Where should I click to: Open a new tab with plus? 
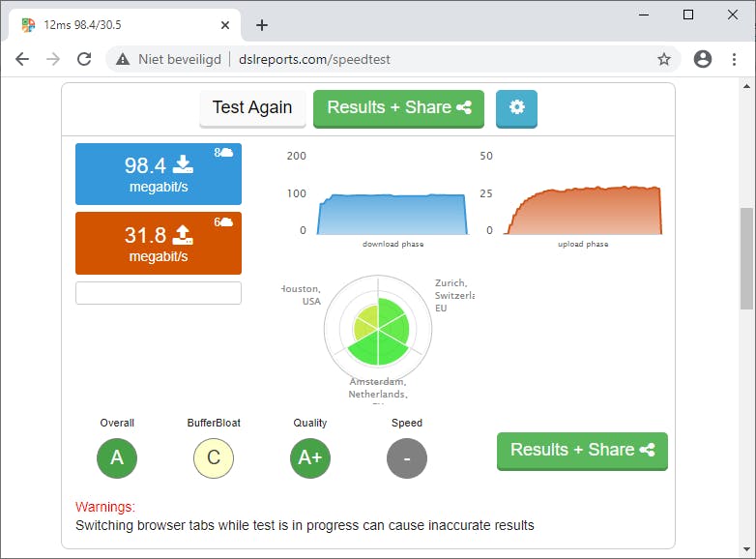tap(262, 25)
